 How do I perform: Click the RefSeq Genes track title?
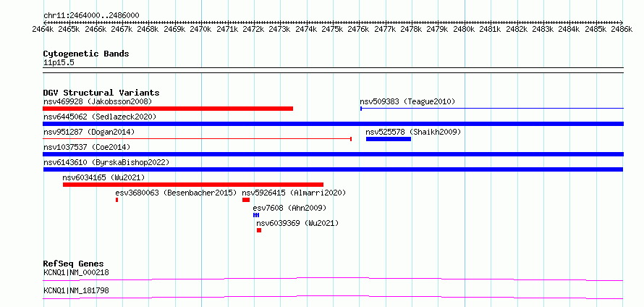coord(74,264)
